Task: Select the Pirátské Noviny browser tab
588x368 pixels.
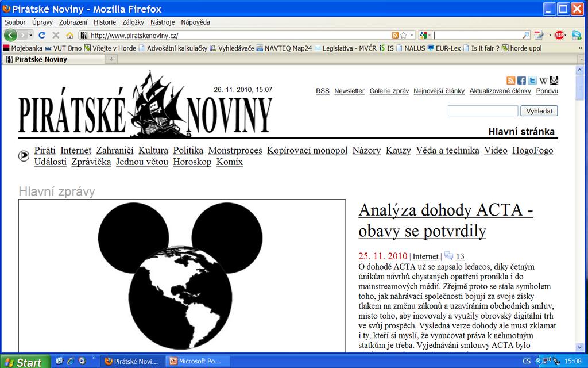Action: pos(53,59)
